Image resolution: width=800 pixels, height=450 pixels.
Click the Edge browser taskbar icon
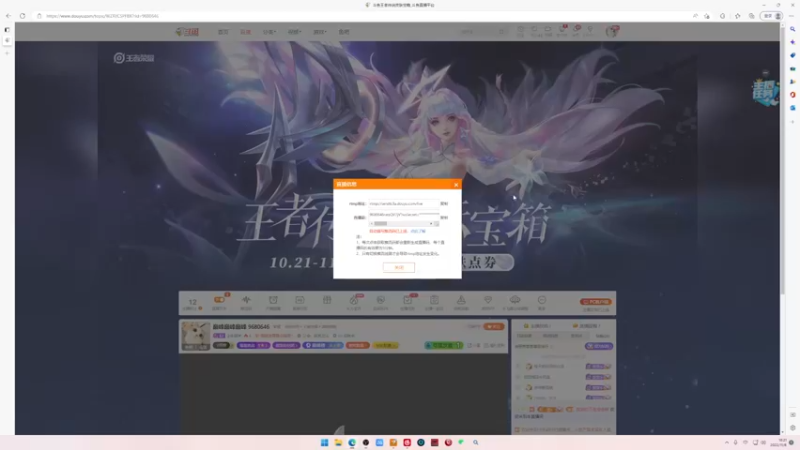coord(352,442)
